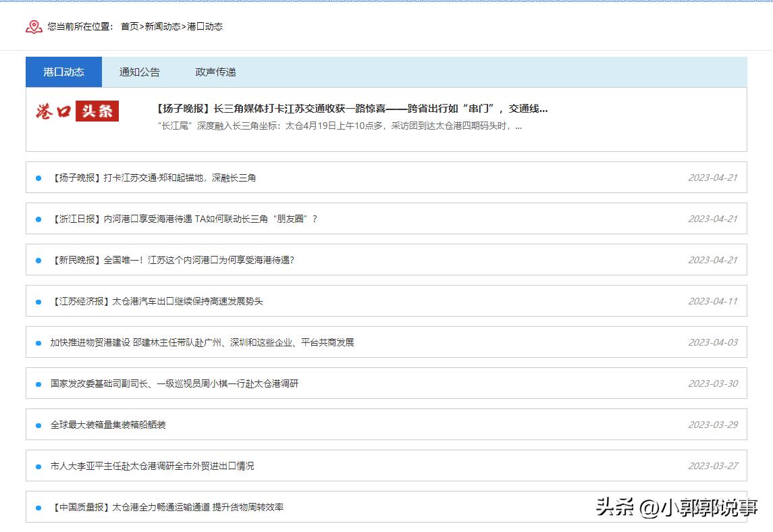773x532 pixels.
Task: Click the bullet next to 江苏经济报 headline
Action: (37, 301)
